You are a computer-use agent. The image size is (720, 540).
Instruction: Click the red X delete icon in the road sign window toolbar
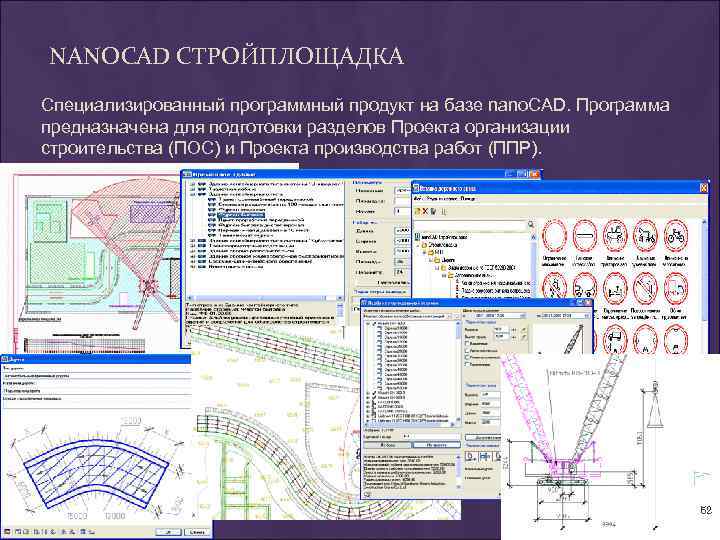tap(425, 211)
